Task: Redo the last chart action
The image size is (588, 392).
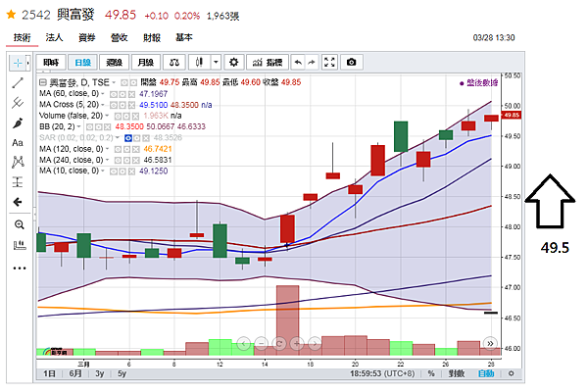Action: coord(312,63)
